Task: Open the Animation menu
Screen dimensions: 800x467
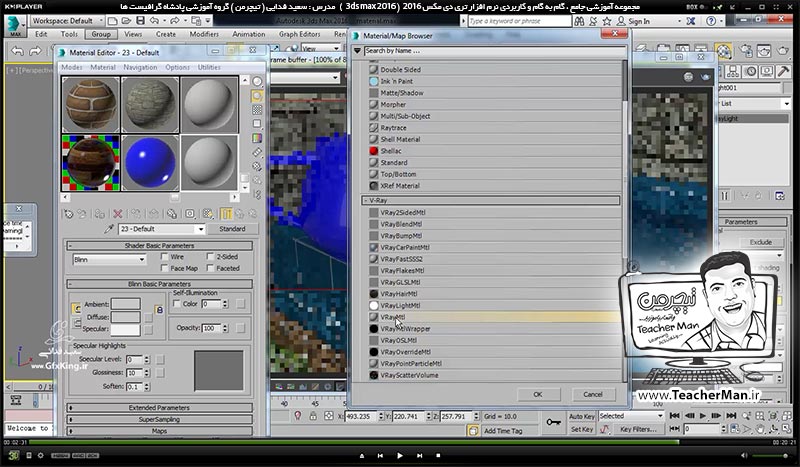Action: [248, 34]
